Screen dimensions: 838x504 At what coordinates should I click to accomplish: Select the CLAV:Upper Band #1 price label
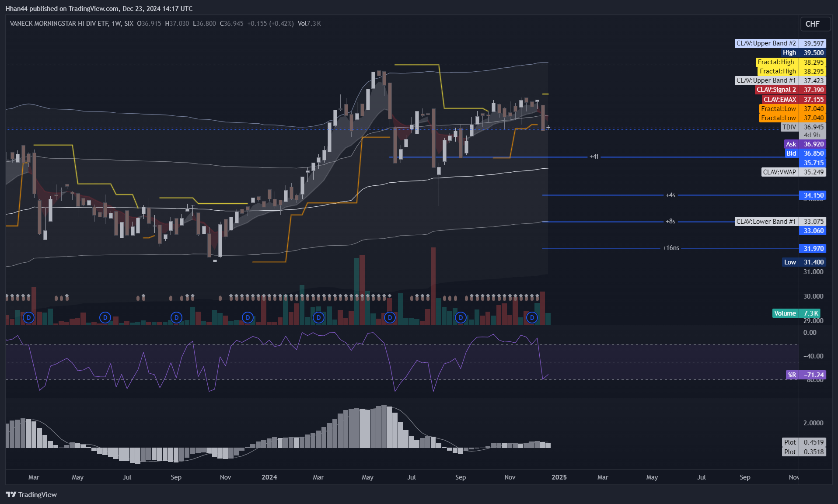point(780,80)
